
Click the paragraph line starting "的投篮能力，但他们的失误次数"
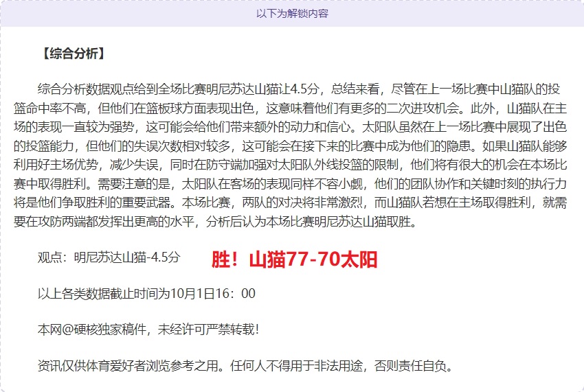[x=290, y=146]
